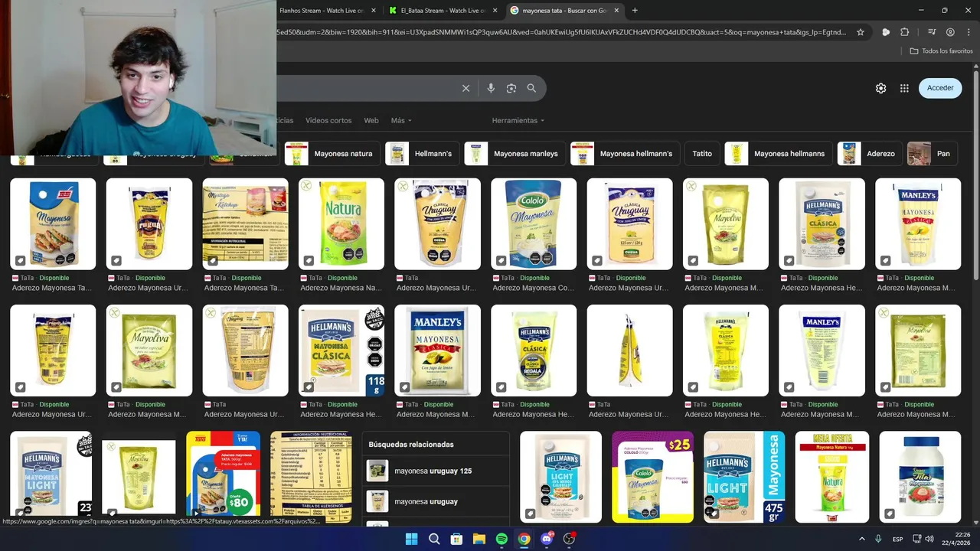980x551 pixels.
Task: Close the mayonesa tata search tab
Action: click(x=617, y=11)
